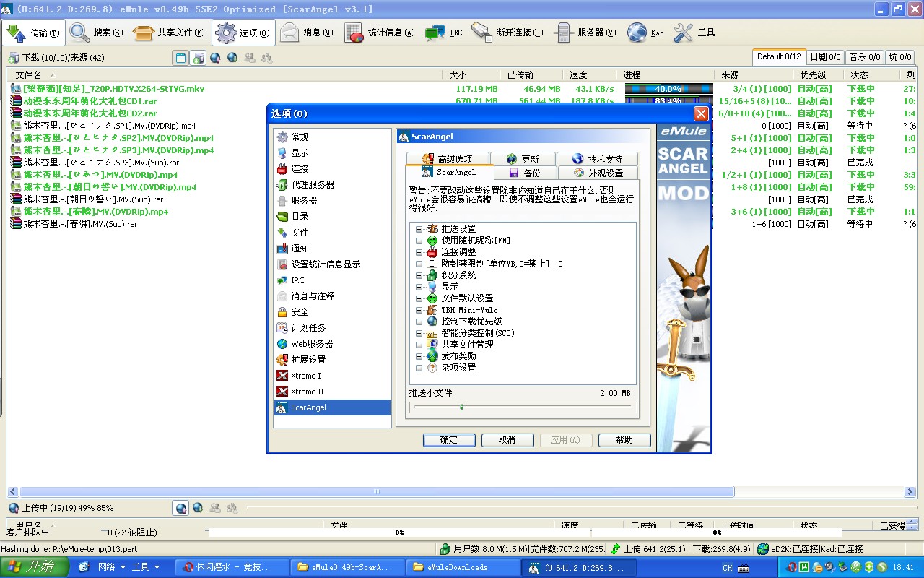Select download 熊木杏里.-.[春隣].MV.(Sub).rar

coord(80,224)
